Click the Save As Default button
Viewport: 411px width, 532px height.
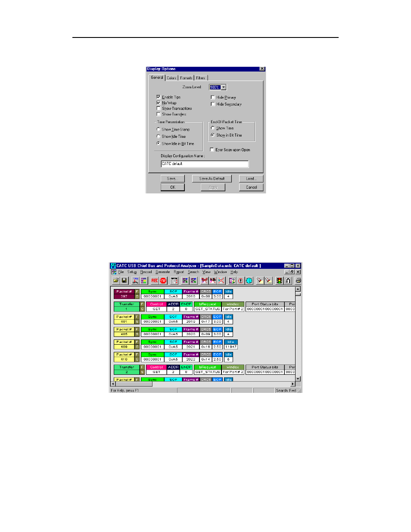pyautogui.click(x=212, y=178)
